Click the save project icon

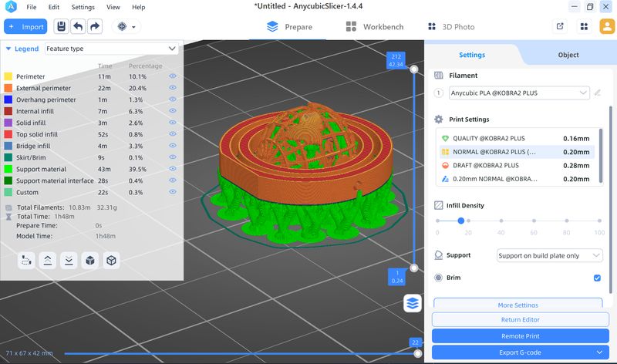(x=61, y=26)
